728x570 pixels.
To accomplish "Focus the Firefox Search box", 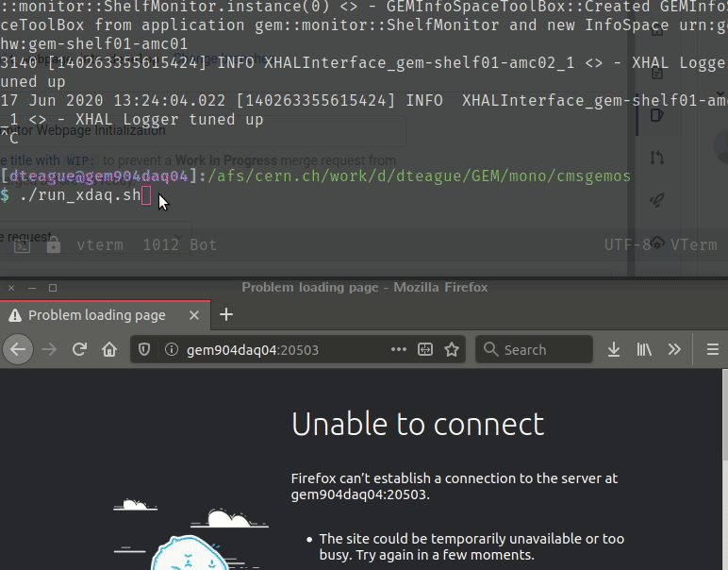I will click(x=534, y=349).
